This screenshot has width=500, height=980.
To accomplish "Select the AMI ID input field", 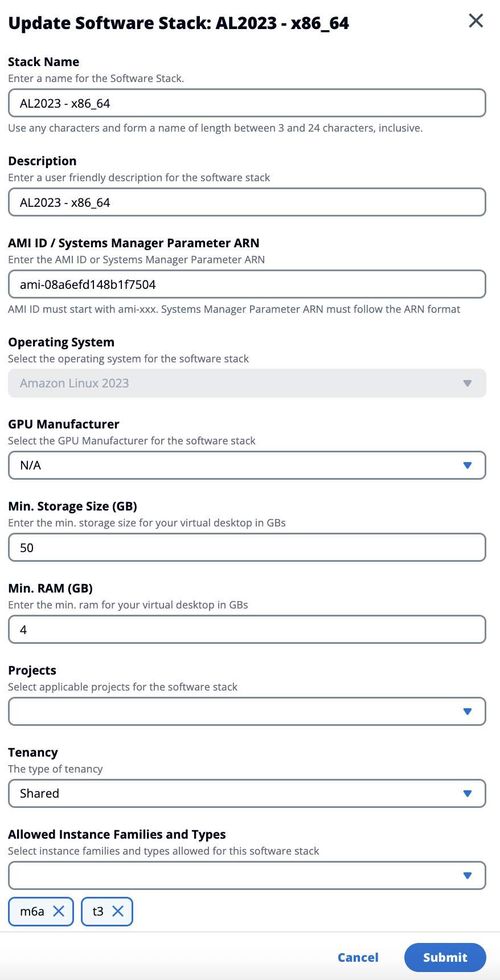I will [x=247, y=284].
